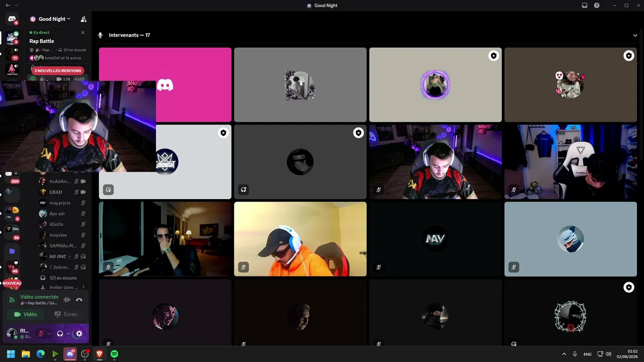Open the Windows Start menu
644x362 pixels.
pos(11,354)
